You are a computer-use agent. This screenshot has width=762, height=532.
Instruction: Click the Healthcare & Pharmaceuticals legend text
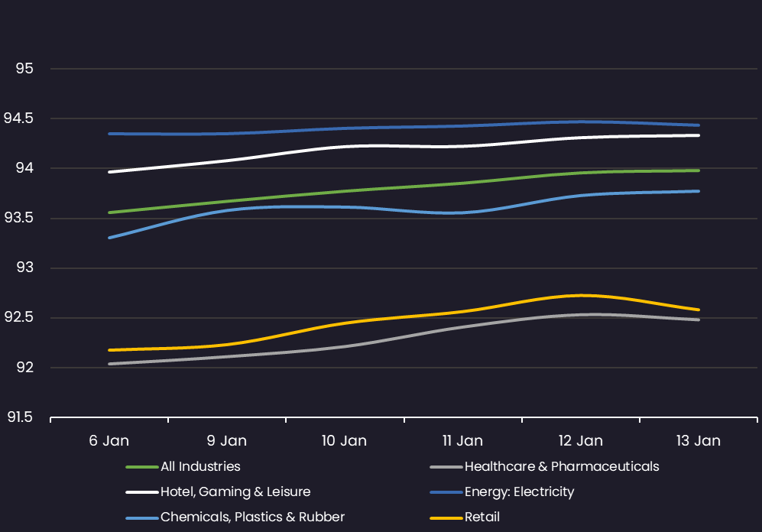click(562, 466)
